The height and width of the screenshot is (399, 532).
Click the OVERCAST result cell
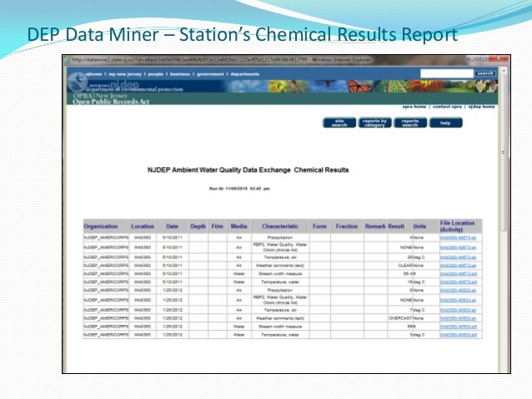400,318
